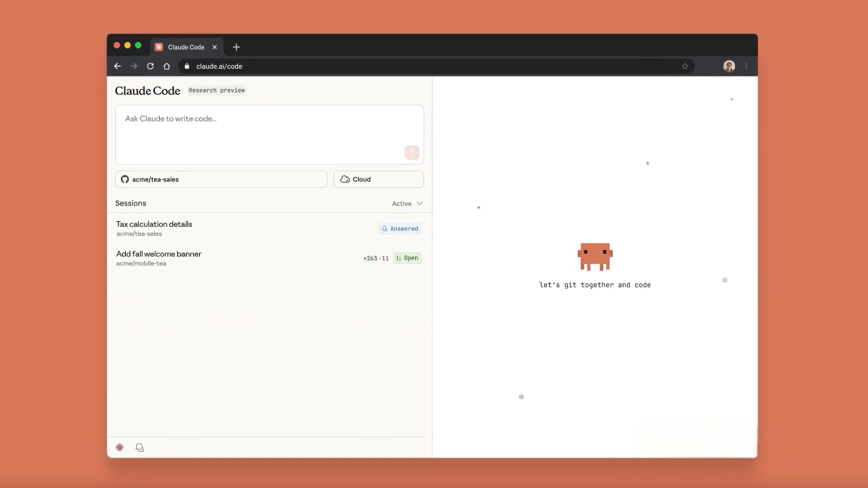Toggle the Answered badge on Tax calculation details
Screen dimensions: 868x488
click(x=399, y=228)
